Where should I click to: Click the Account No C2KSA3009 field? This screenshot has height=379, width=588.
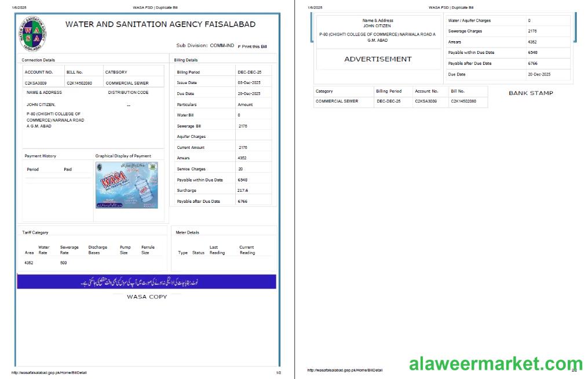pyautogui.click(x=34, y=83)
